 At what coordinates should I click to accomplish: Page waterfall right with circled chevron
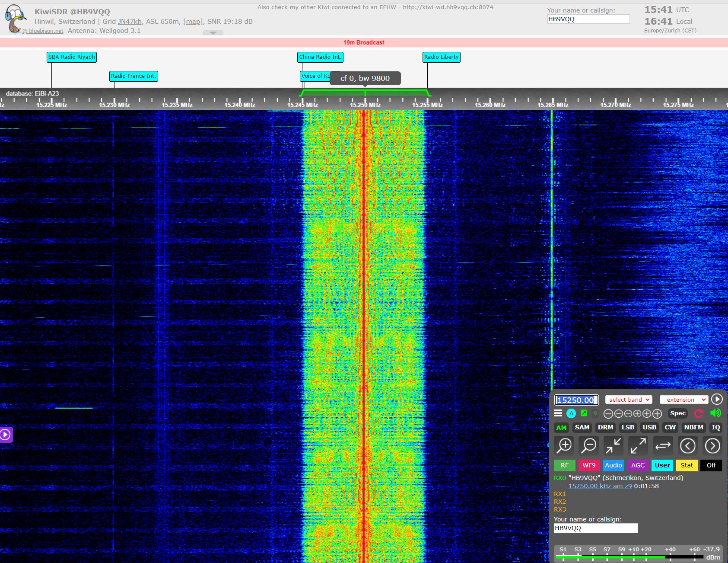[x=712, y=445]
